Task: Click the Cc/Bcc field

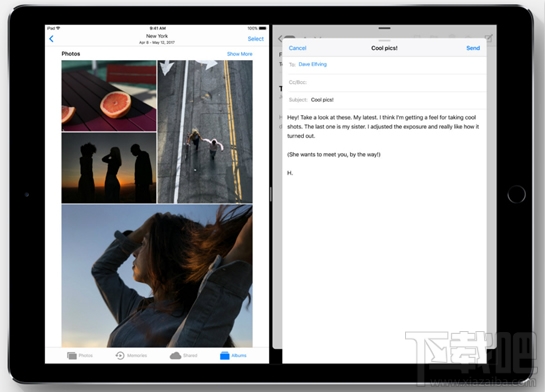Action: click(x=385, y=82)
